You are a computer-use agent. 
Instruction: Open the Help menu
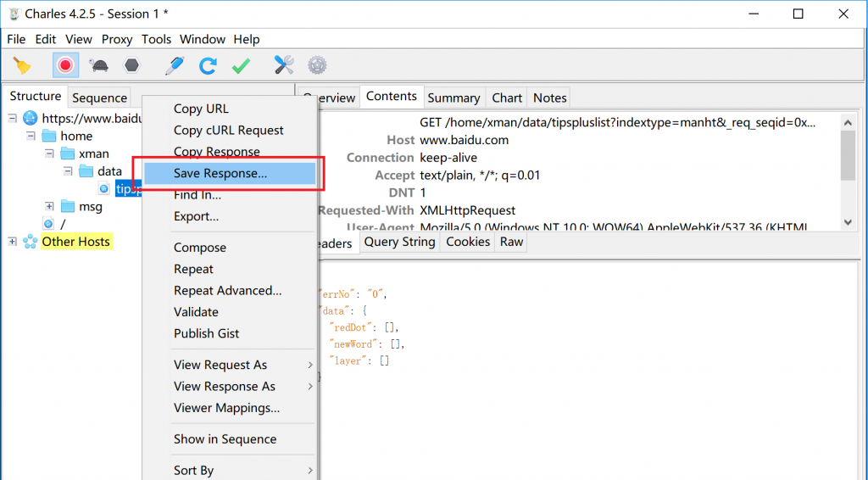[x=247, y=39]
